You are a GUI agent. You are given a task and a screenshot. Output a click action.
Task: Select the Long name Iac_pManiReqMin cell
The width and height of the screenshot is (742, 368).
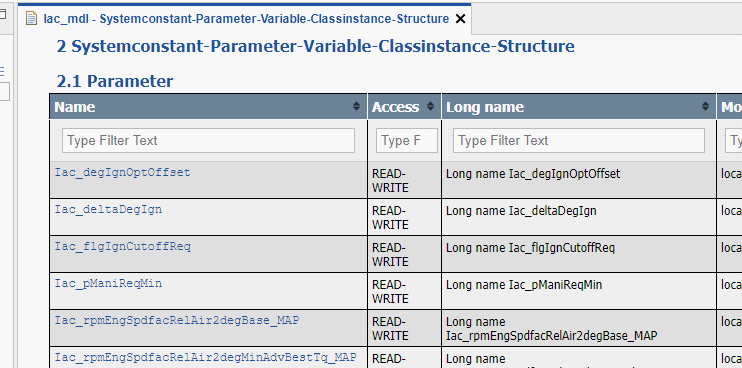[x=578, y=291]
